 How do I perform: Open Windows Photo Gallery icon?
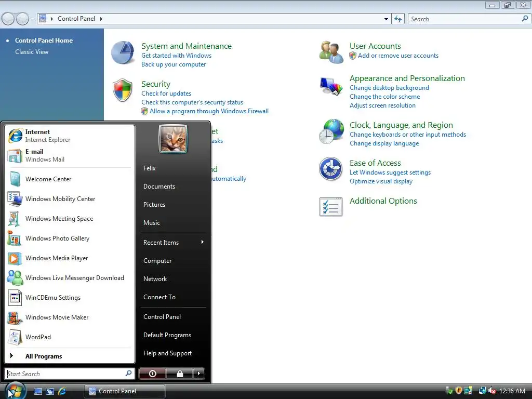pos(14,238)
